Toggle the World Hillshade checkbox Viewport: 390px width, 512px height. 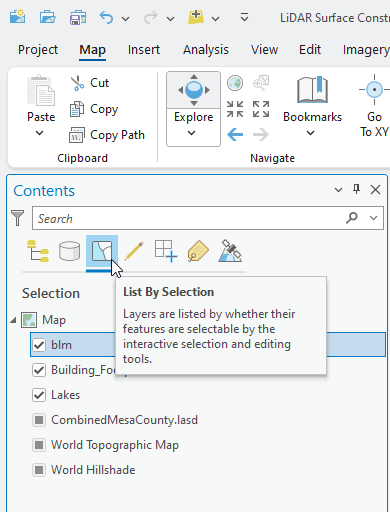click(39, 470)
